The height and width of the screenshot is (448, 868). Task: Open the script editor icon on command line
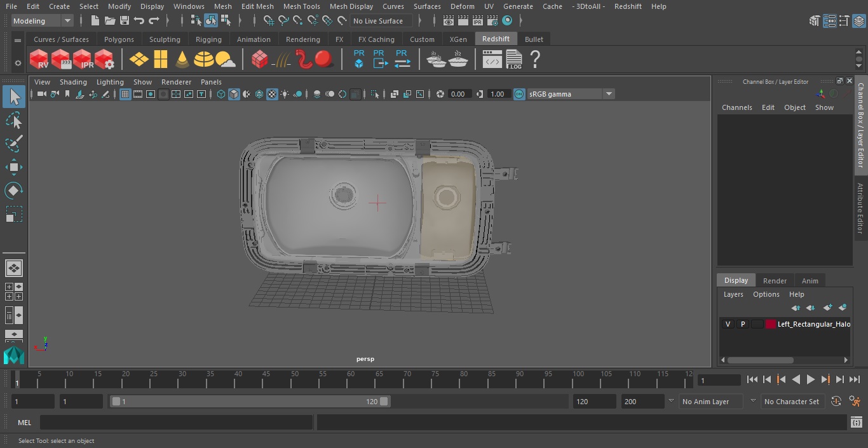(856, 423)
